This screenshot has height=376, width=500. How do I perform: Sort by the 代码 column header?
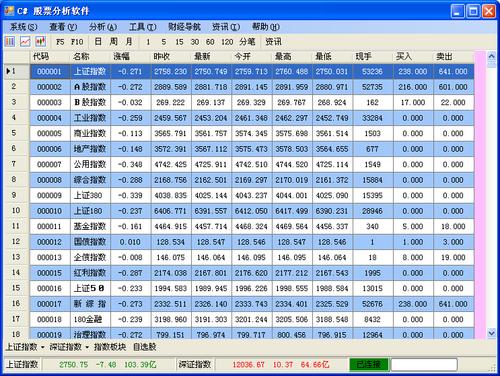(x=50, y=57)
